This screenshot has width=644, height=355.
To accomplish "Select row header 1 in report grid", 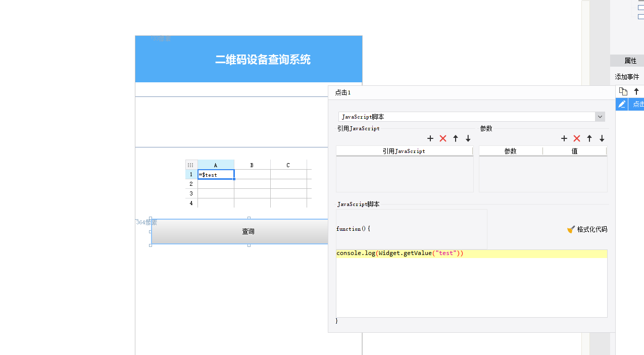I will coord(191,175).
